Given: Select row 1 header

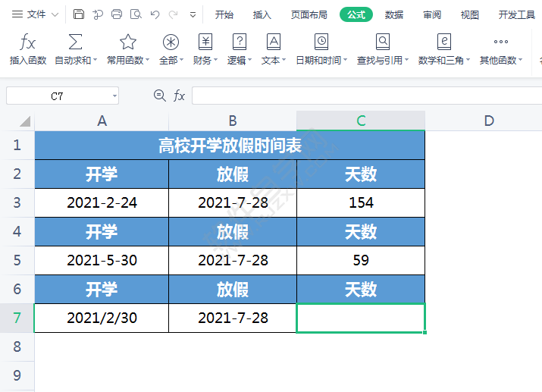Looking at the screenshot, I should (x=17, y=145).
